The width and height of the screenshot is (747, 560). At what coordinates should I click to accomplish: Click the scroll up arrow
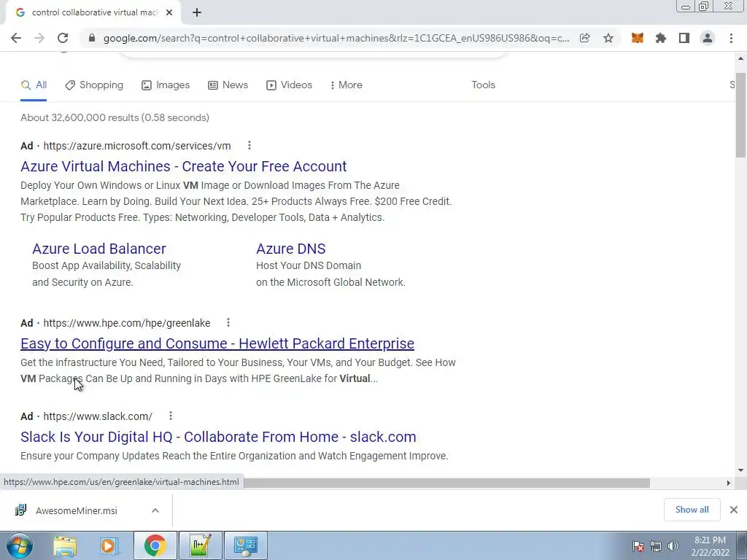click(x=740, y=58)
